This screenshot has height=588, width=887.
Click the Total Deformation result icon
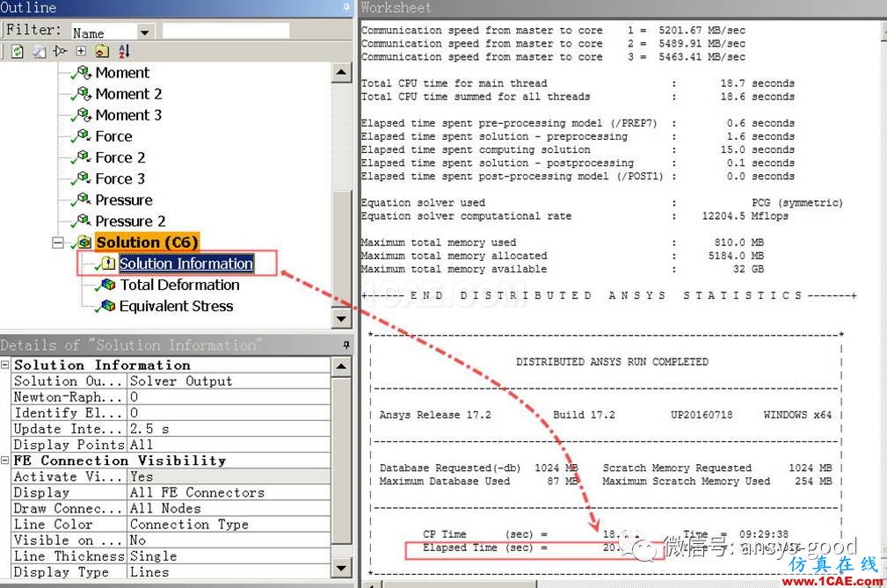pyautogui.click(x=108, y=285)
